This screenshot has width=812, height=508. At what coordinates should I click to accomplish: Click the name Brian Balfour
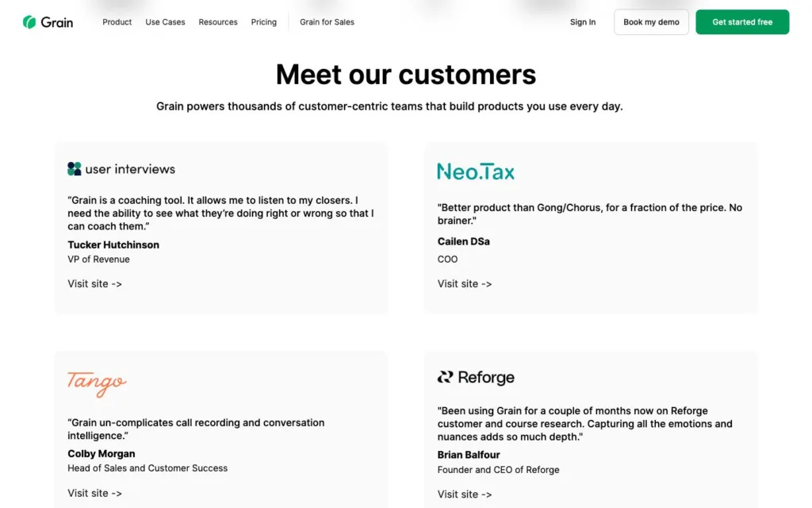click(x=469, y=455)
